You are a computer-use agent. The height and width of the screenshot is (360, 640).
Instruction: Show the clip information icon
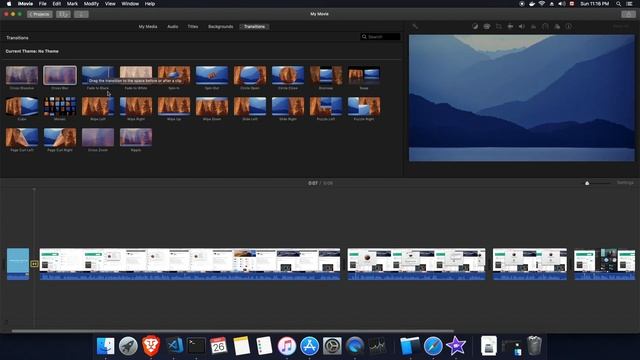pyautogui.click(x=569, y=27)
